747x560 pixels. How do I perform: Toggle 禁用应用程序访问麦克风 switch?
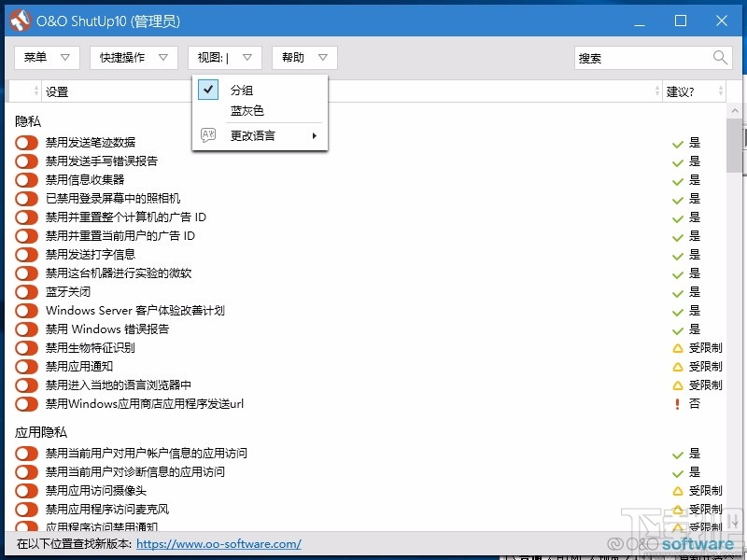(x=26, y=509)
